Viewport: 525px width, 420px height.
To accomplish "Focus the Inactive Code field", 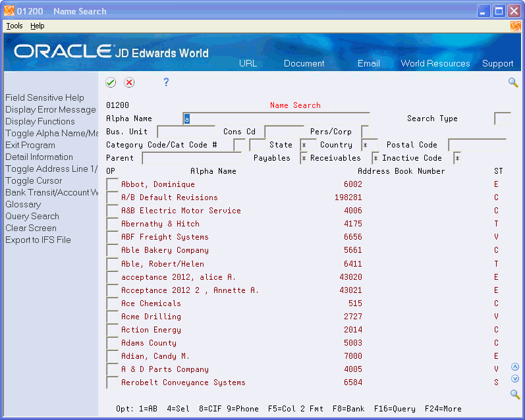I will [457, 158].
